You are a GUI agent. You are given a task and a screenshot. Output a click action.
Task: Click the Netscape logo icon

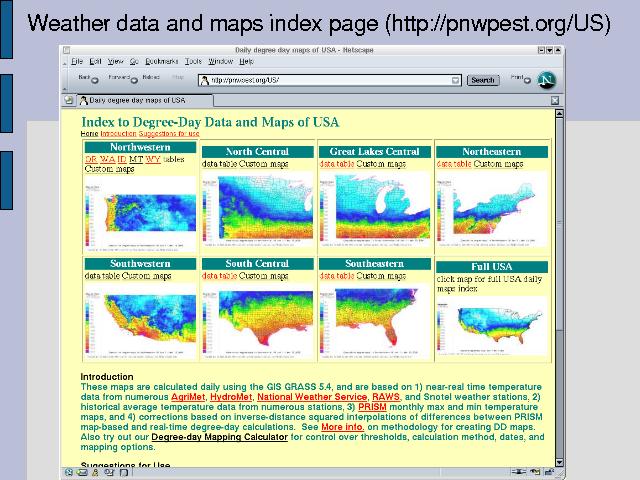[546, 79]
